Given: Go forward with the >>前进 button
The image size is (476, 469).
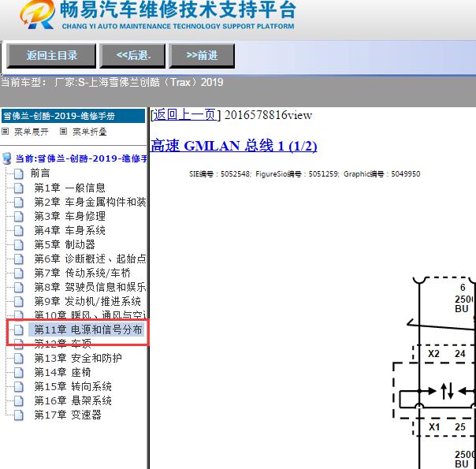Looking at the screenshot, I should coord(202,55).
